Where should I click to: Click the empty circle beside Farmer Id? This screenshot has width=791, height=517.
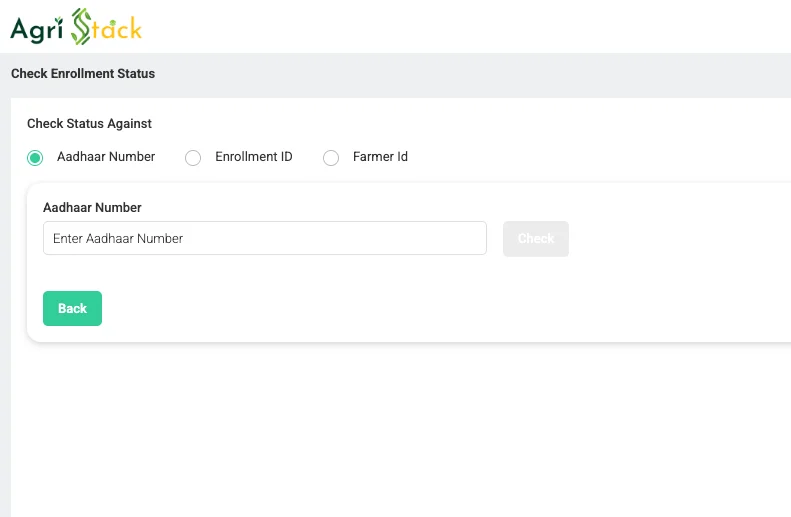click(x=331, y=158)
